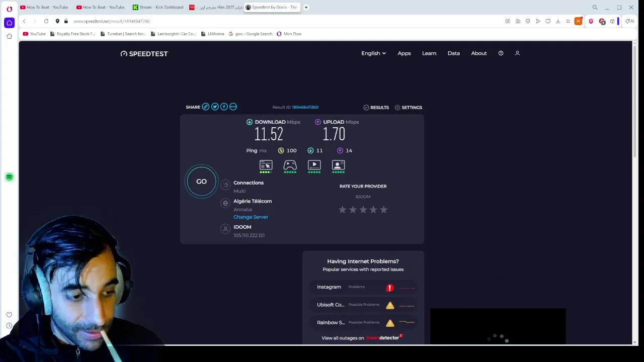644x362 pixels.
Task: Share result on Facebook
Action: click(x=224, y=107)
